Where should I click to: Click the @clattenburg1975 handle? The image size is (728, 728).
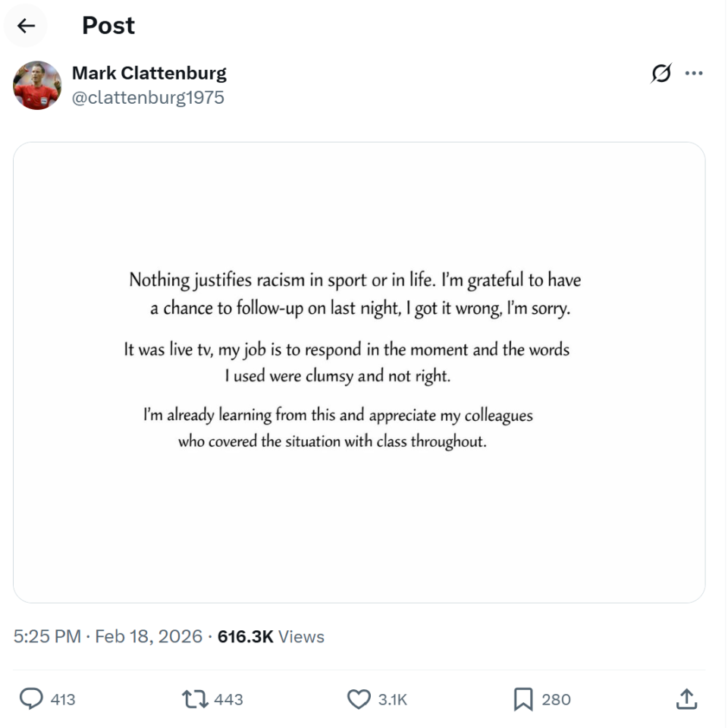(x=148, y=98)
